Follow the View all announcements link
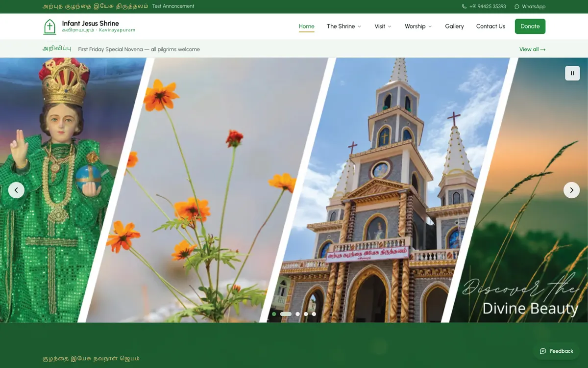This screenshot has height=368, width=588. (x=533, y=49)
